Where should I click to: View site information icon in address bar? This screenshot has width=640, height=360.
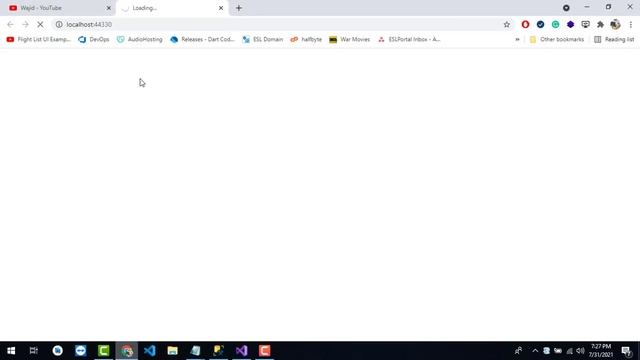click(59, 24)
